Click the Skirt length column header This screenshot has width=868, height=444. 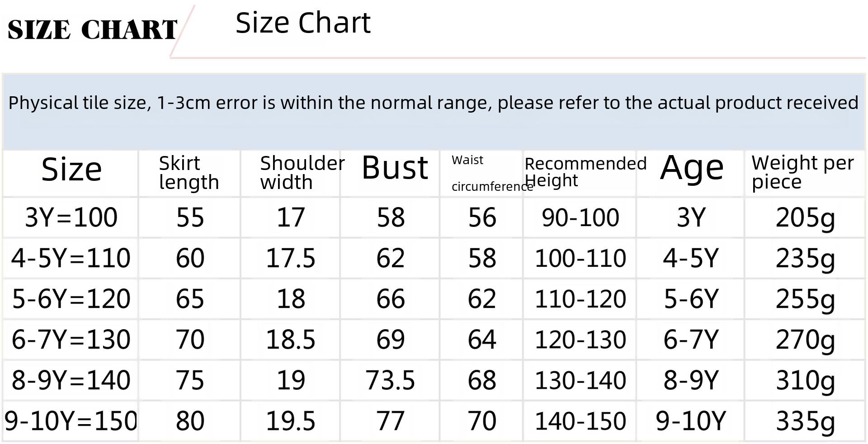189,173
